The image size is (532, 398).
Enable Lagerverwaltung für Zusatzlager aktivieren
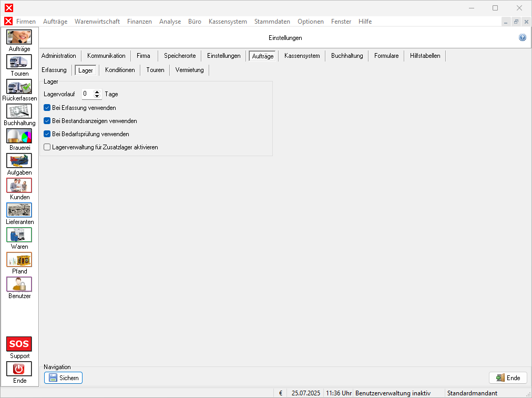47,147
